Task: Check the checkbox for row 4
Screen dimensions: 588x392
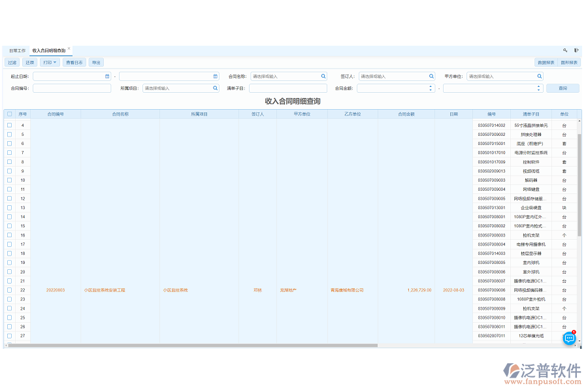Action: point(9,125)
